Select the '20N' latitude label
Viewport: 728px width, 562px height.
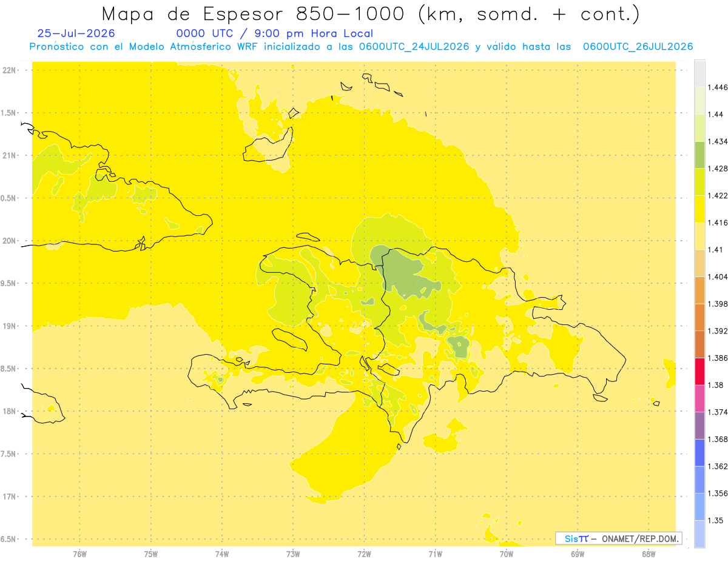click(x=9, y=241)
